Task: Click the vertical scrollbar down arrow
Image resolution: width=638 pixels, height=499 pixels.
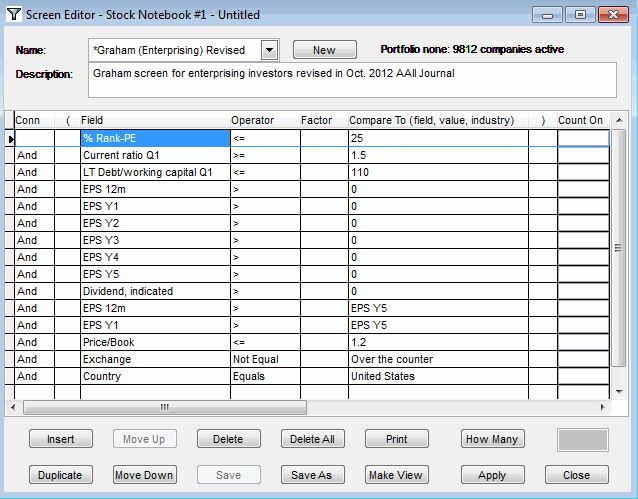Action: pos(618,392)
